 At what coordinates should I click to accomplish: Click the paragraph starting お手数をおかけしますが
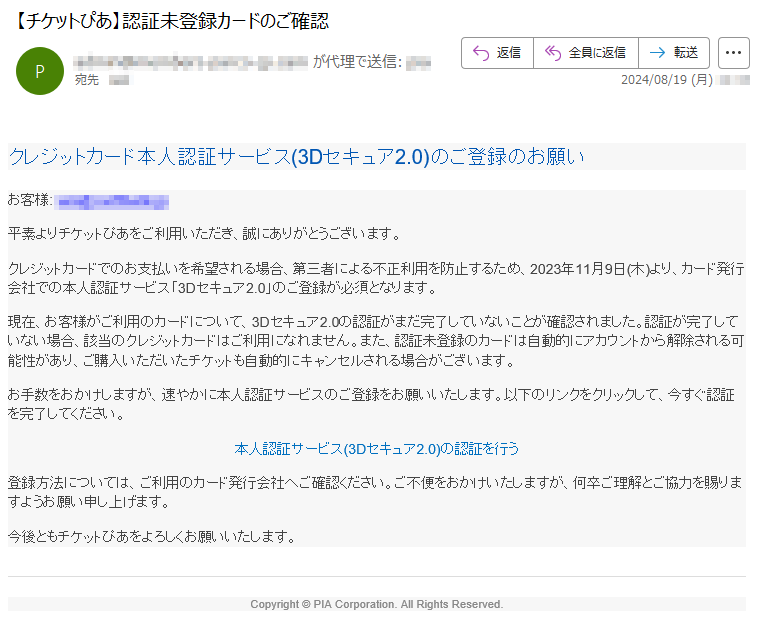click(x=372, y=404)
